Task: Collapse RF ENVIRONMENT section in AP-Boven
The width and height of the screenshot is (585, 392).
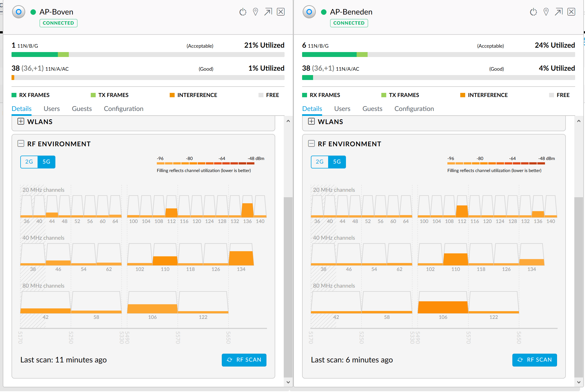Action: pos(21,144)
